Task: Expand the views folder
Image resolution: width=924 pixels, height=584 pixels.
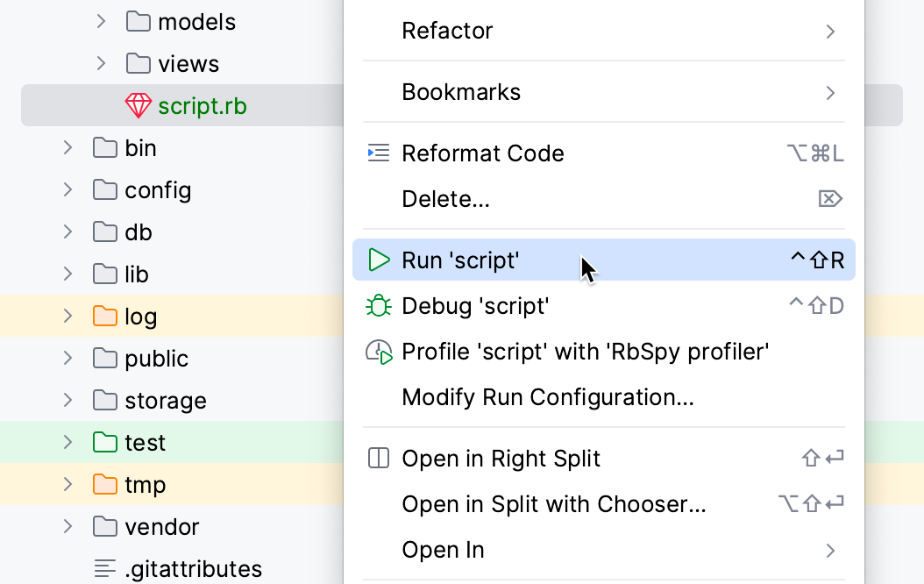Action: pyautogui.click(x=100, y=63)
